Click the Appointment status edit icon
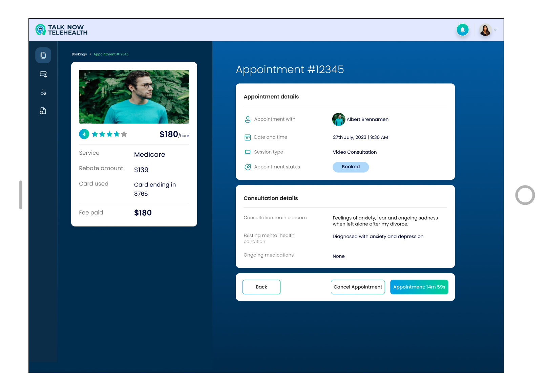 coord(248,167)
